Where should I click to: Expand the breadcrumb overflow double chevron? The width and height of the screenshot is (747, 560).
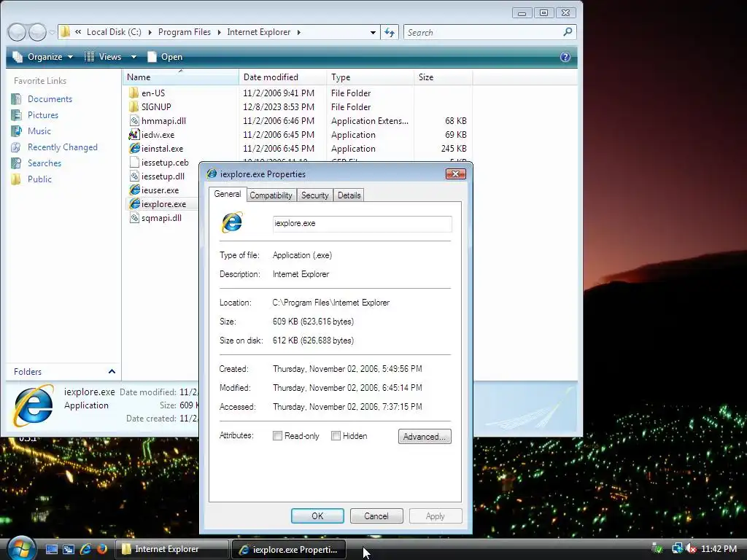point(78,32)
